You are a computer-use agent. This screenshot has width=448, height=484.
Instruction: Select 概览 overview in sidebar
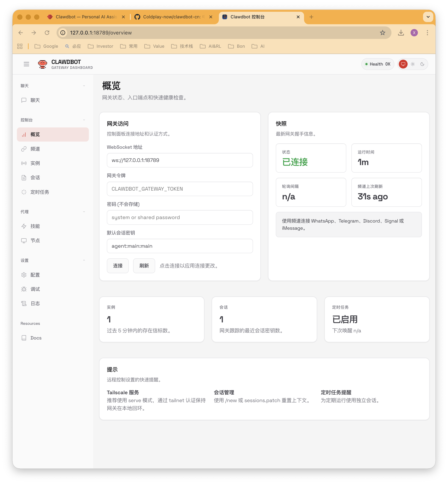(53, 134)
